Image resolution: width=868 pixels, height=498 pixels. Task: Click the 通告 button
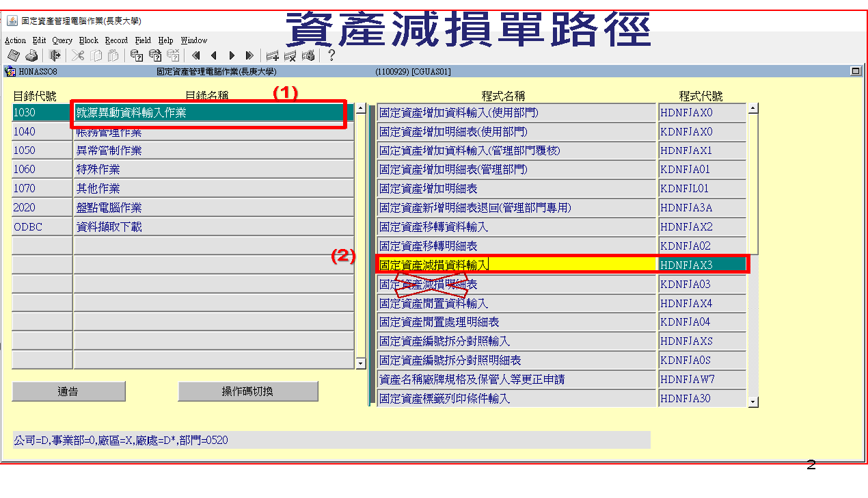68,391
